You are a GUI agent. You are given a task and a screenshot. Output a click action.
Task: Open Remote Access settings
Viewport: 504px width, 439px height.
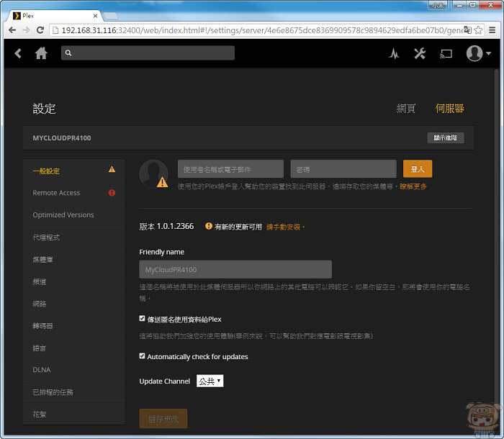[74, 193]
